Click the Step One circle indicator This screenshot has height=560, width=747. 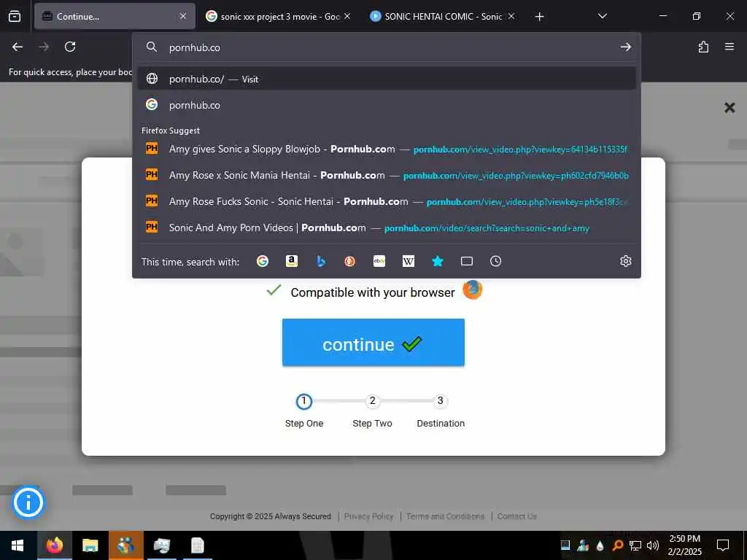coord(304,402)
